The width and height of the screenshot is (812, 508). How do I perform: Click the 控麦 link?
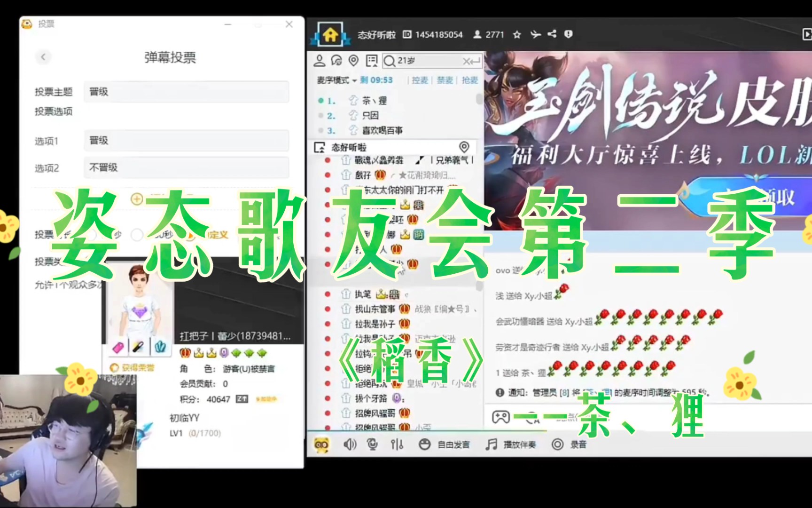tap(420, 80)
